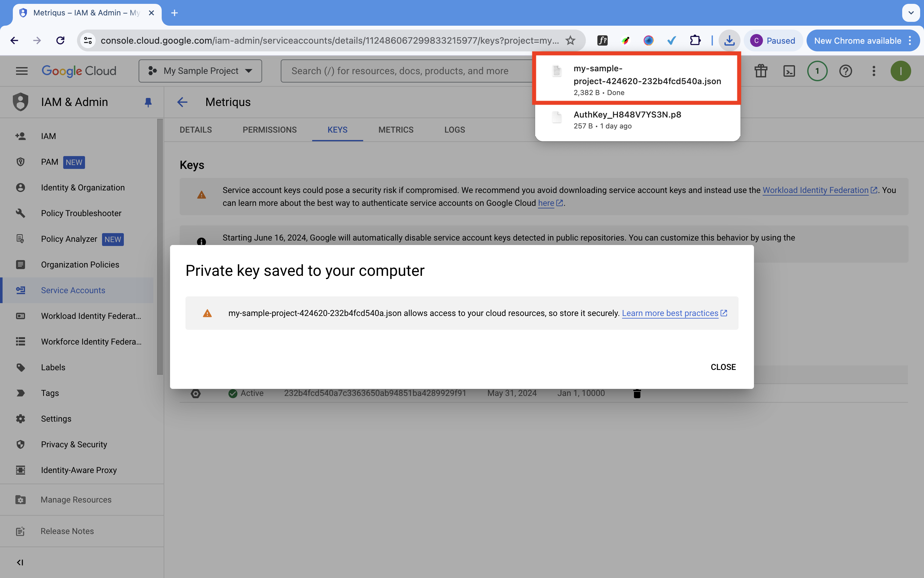Open the 'here' authentication link

point(550,203)
